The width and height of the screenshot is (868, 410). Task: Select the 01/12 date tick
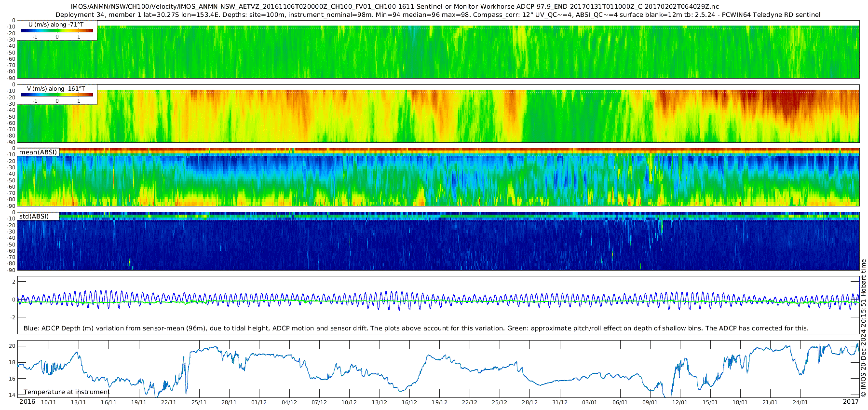tap(259, 402)
